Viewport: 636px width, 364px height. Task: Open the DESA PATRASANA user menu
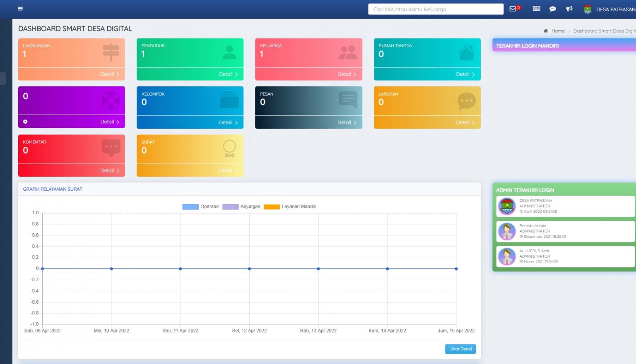click(x=615, y=9)
